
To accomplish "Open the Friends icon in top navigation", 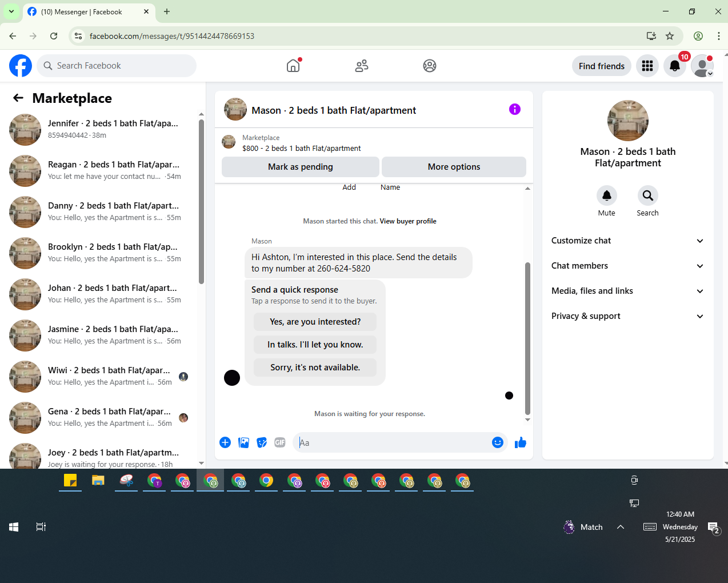I will 362,66.
